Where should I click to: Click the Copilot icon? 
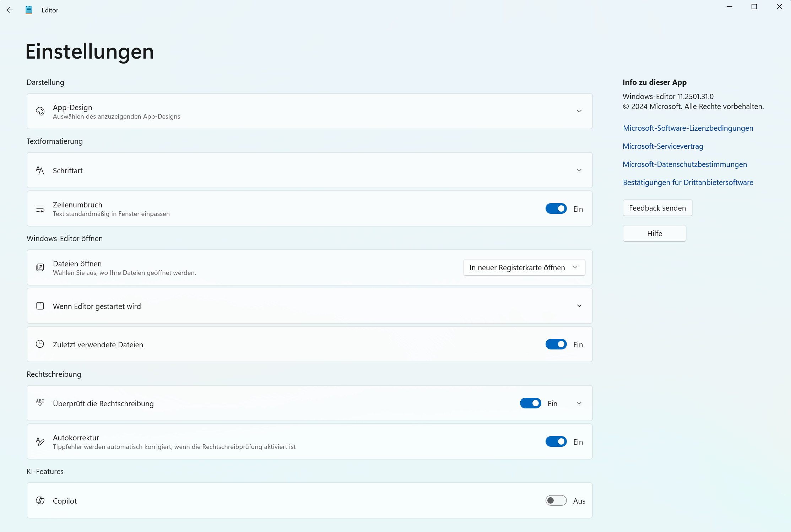click(x=40, y=501)
